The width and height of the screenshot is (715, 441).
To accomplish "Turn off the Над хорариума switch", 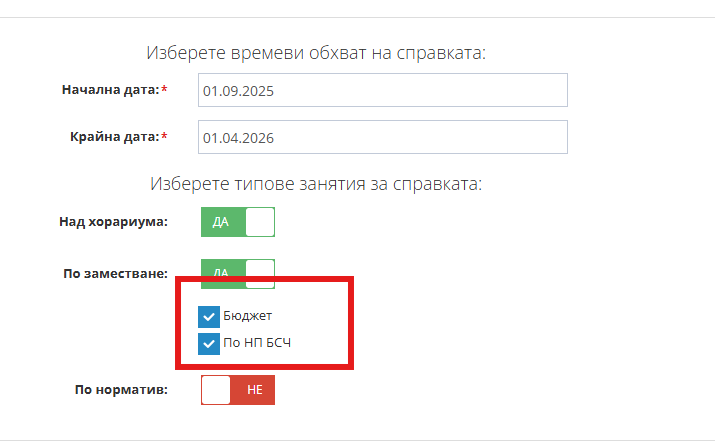I will (238, 222).
